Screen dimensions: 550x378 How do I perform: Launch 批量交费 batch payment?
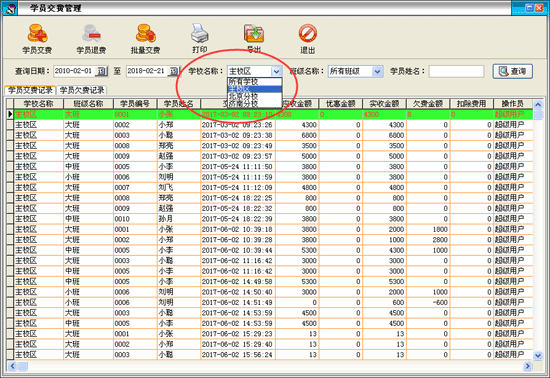click(x=146, y=39)
